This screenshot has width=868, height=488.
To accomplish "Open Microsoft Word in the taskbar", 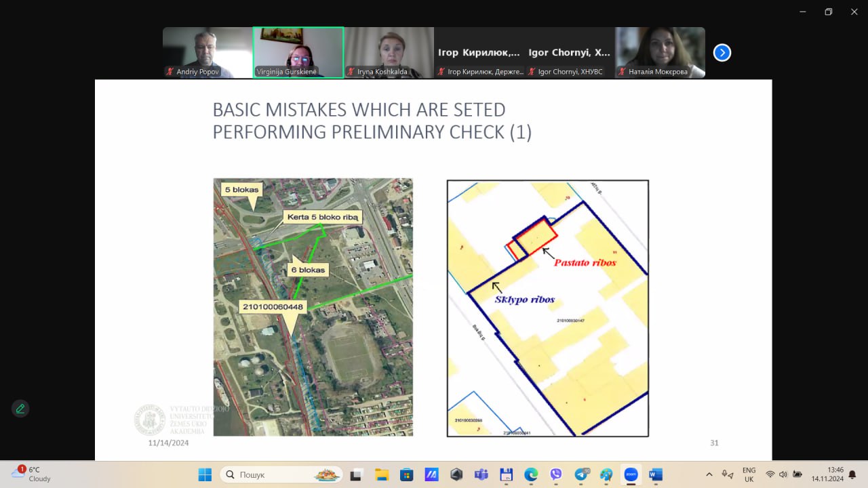I will (x=656, y=474).
